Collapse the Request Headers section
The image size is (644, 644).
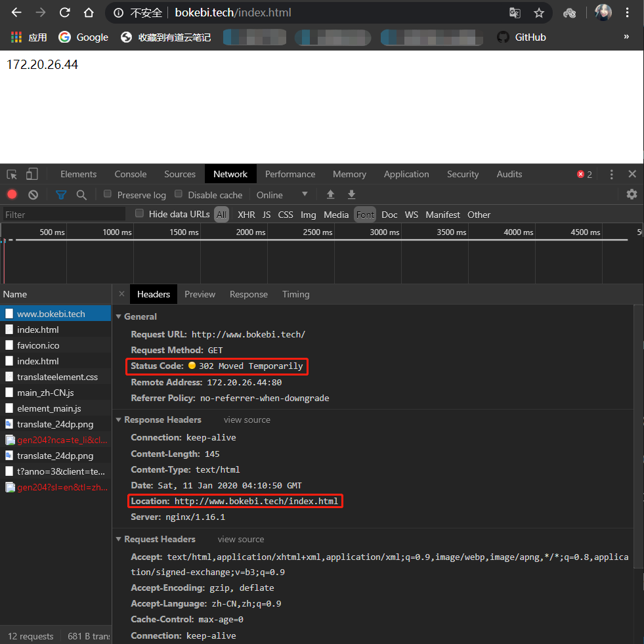point(118,539)
